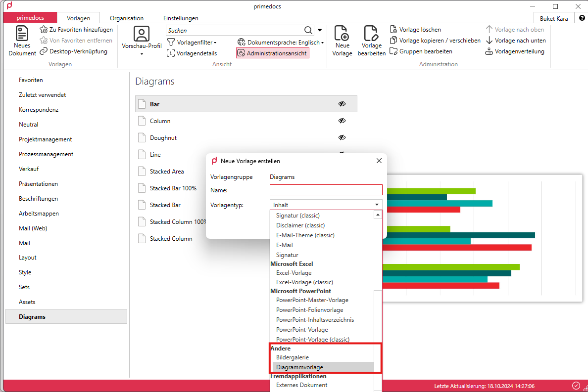This screenshot has width=588, height=392.
Task: Open Vorlagenverteilung
Action: coord(515,51)
